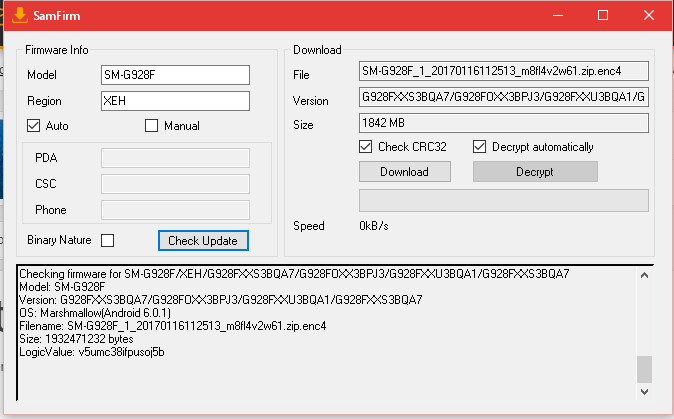Click the SamFirm title text
This screenshot has height=419, width=674.
57,16
